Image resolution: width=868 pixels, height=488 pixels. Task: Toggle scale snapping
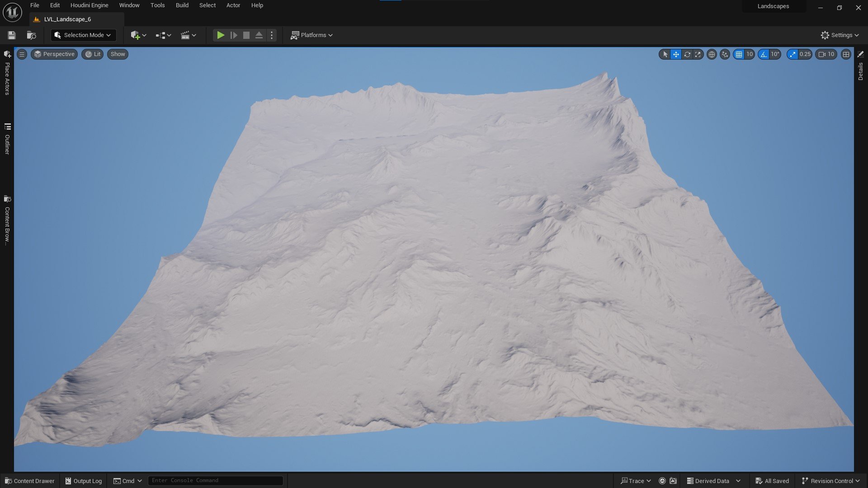click(793, 54)
